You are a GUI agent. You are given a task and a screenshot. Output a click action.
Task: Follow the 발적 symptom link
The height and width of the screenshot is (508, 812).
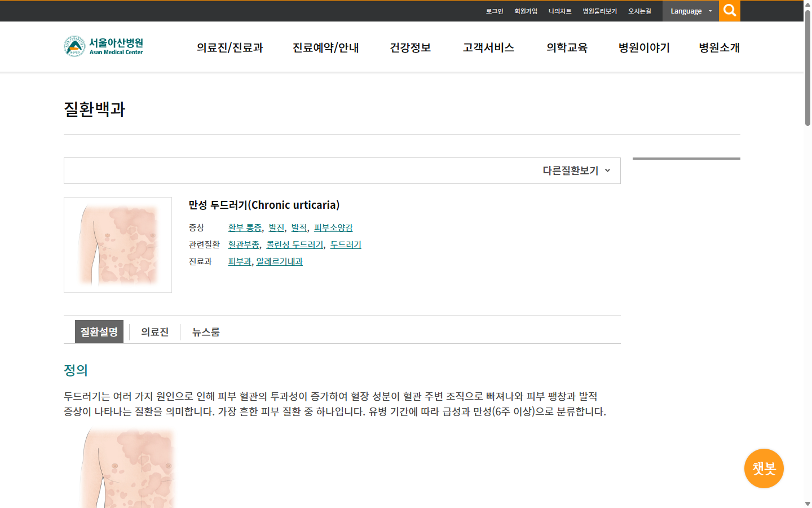coord(299,227)
